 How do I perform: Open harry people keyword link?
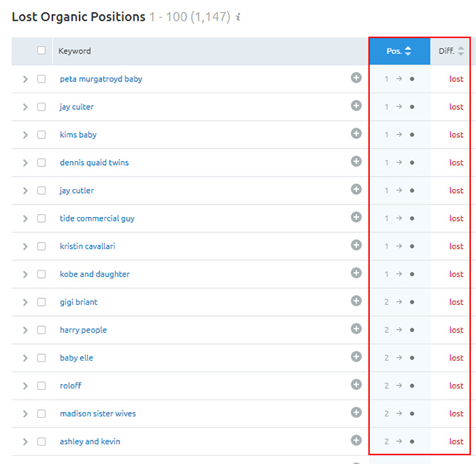pyautogui.click(x=83, y=330)
